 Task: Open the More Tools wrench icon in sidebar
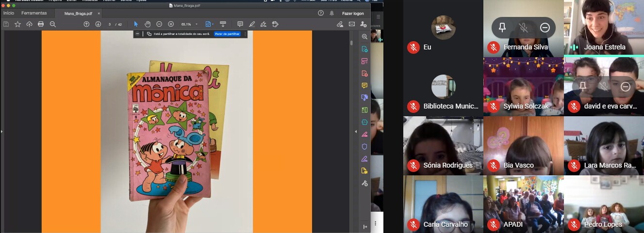coord(364,183)
